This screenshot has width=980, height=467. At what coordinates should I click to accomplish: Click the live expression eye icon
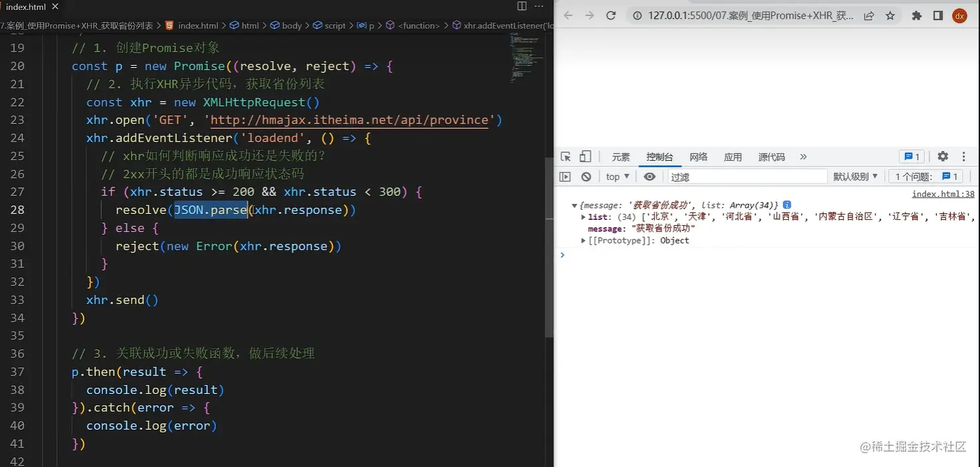[649, 177]
